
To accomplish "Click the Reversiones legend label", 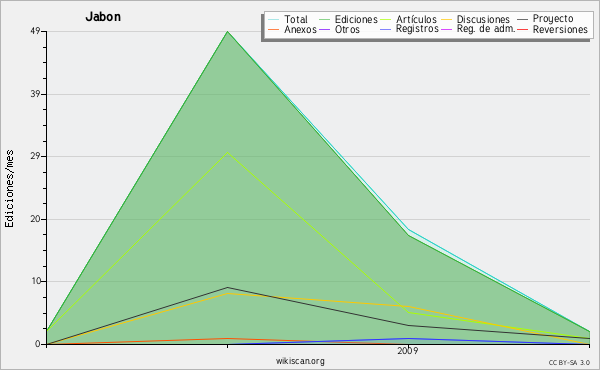I will [560, 29].
